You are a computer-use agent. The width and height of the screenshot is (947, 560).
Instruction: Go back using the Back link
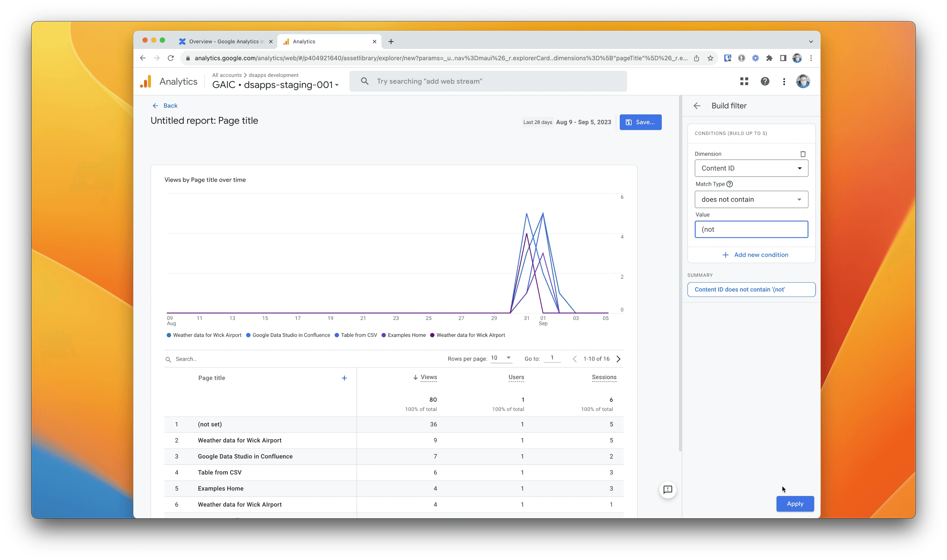pos(165,106)
